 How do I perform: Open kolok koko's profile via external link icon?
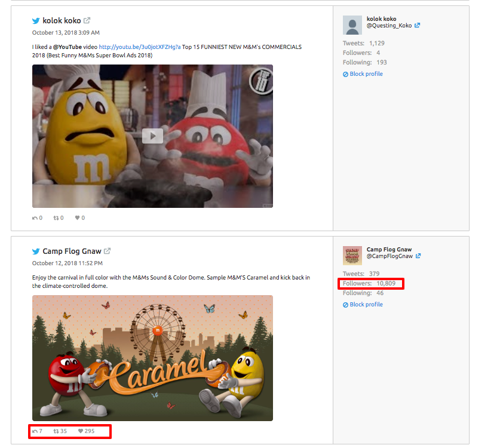point(85,19)
